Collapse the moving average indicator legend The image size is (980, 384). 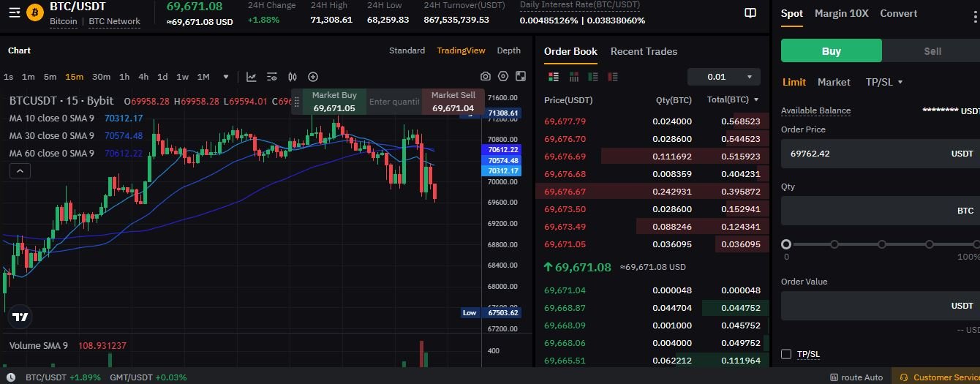pyautogui.click(x=20, y=171)
